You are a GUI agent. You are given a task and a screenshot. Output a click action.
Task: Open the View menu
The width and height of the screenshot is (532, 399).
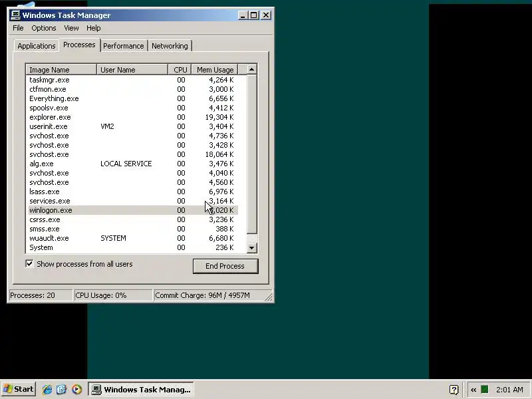(71, 28)
